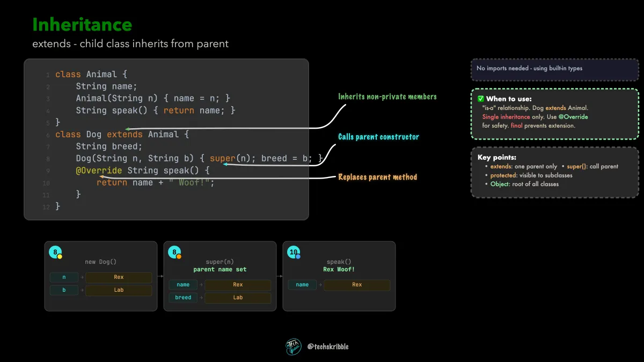This screenshot has height=362, width=644.
Task: Click the arrow connecting n to Rex
Action: pos(82,277)
